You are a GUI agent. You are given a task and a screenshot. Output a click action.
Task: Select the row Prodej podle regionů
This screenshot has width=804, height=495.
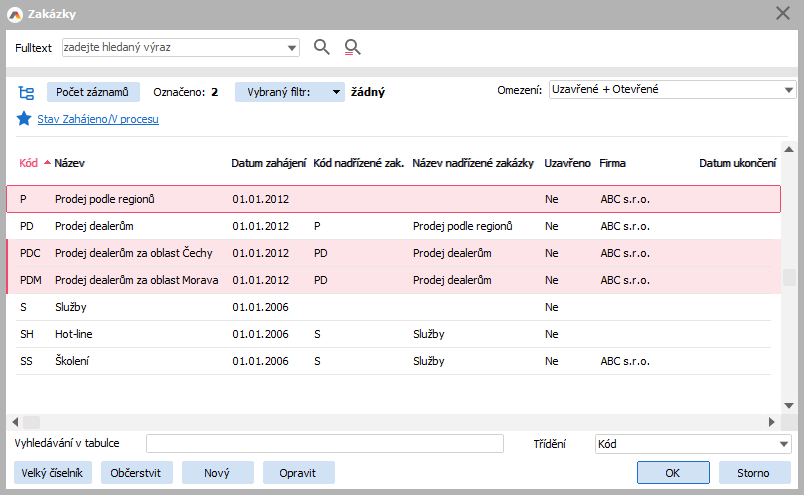[x=393, y=199]
